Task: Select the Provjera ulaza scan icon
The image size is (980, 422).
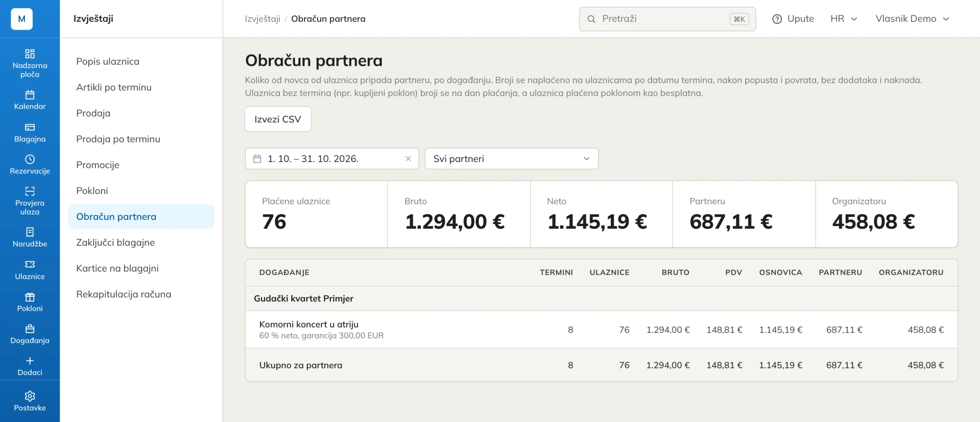Action: coord(30,191)
